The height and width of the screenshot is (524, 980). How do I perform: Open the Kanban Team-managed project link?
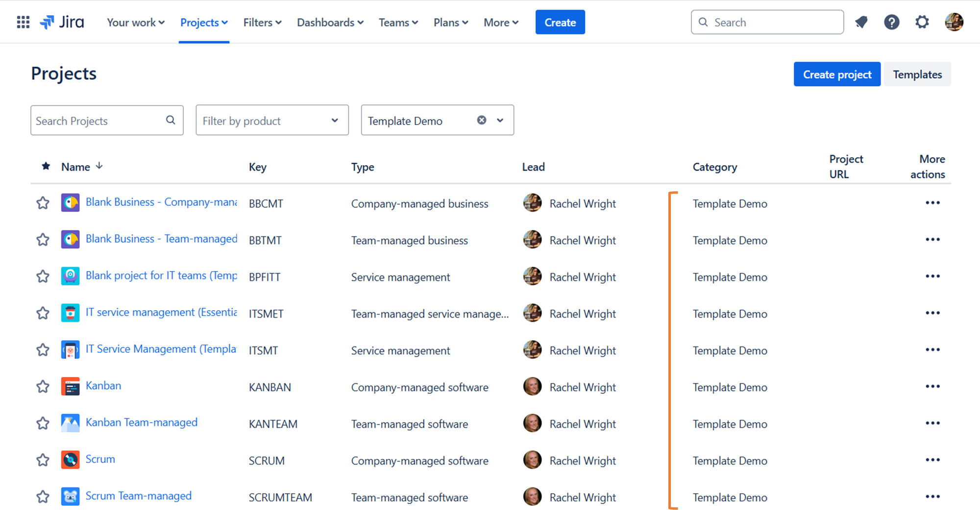[141, 422]
